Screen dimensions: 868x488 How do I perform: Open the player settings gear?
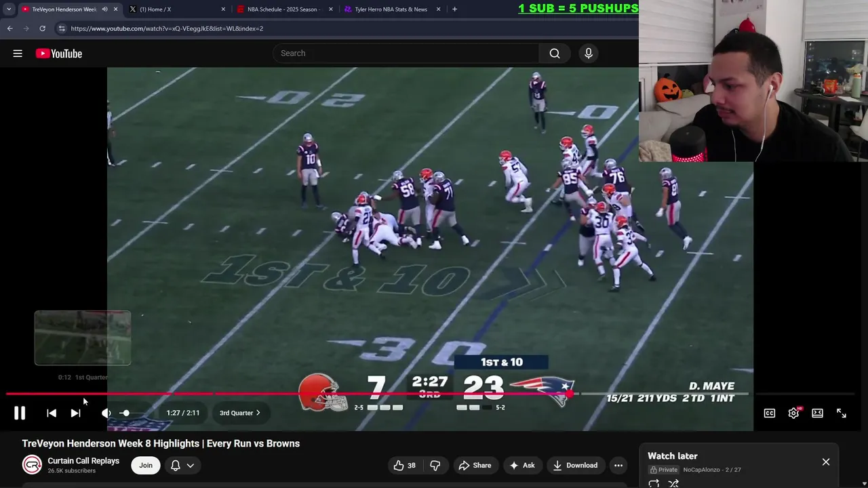point(793,413)
